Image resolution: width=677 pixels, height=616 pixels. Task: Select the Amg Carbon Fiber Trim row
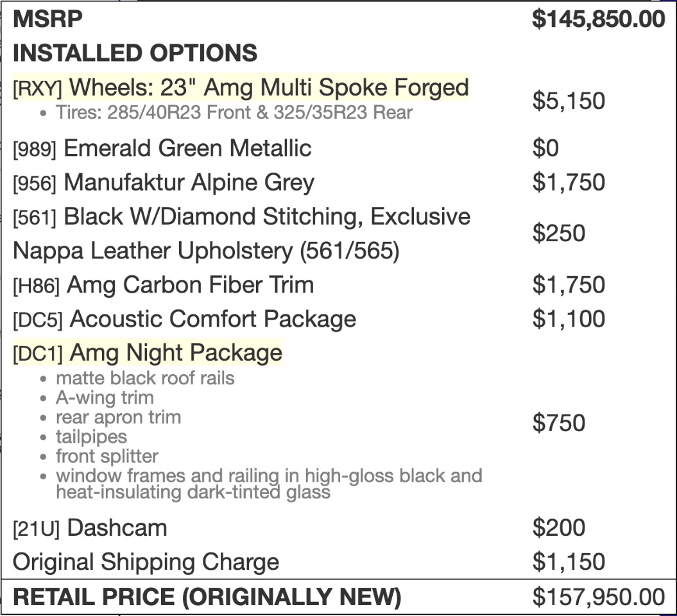pyautogui.click(x=190, y=284)
